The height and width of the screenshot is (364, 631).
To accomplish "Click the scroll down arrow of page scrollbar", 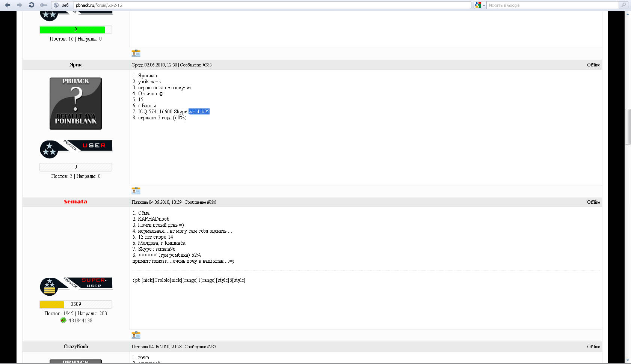I will (x=628, y=360).
